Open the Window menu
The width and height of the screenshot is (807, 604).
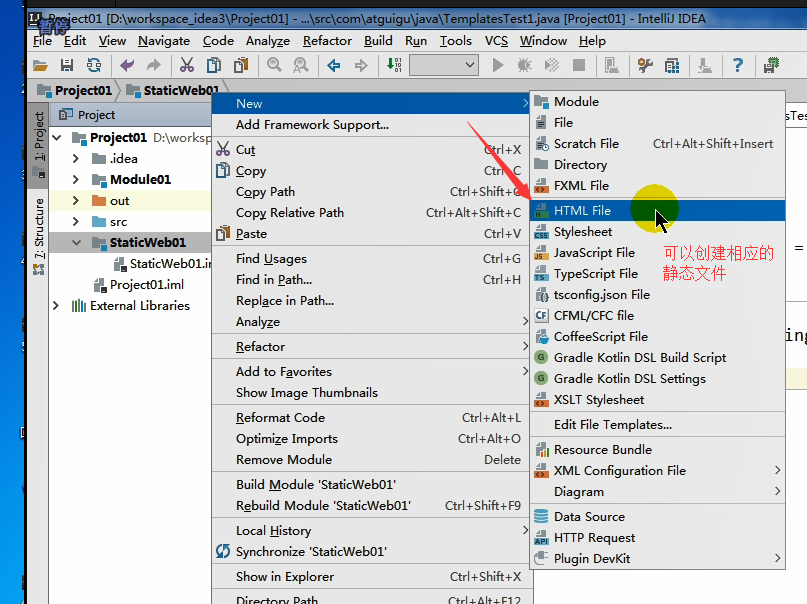(543, 41)
